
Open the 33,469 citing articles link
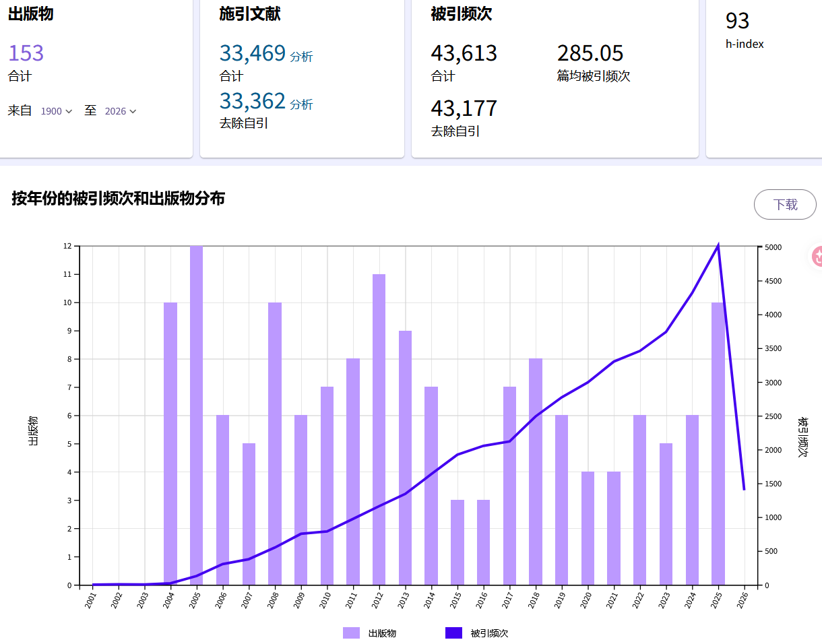coord(253,53)
